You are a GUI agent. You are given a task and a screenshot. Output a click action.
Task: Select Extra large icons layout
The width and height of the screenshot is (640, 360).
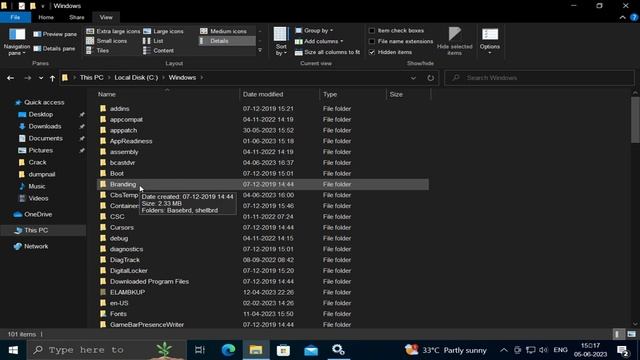[x=113, y=31]
